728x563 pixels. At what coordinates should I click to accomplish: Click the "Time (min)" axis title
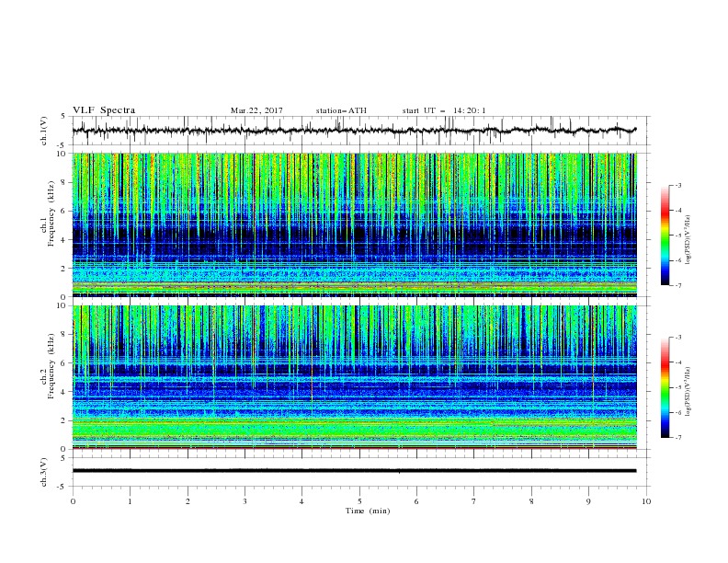click(x=368, y=511)
